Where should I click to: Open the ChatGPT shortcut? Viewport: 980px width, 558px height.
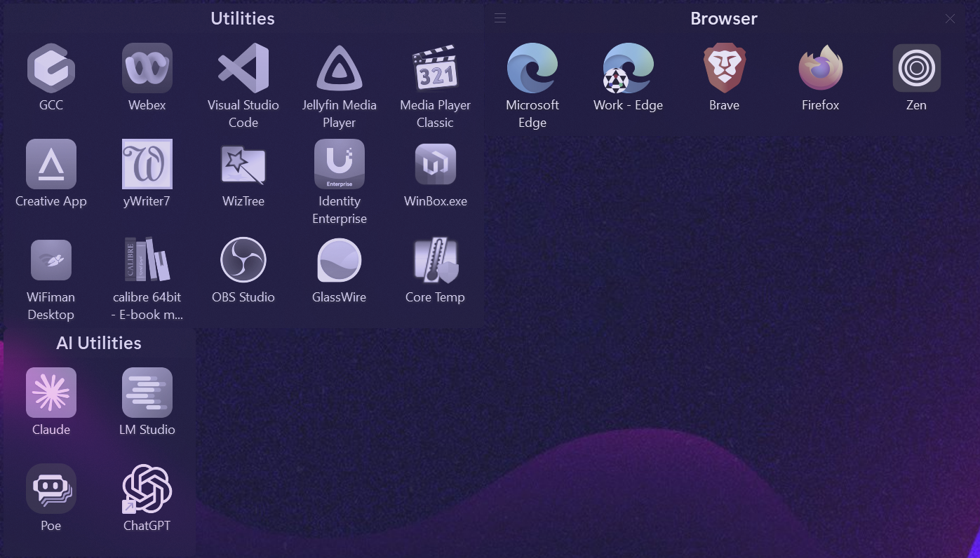point(147,489)
